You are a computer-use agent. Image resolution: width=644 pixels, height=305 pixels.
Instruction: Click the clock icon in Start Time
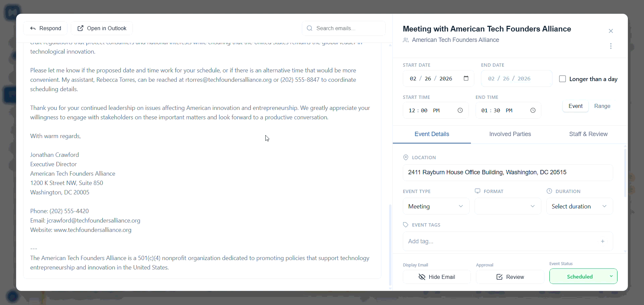460,111
